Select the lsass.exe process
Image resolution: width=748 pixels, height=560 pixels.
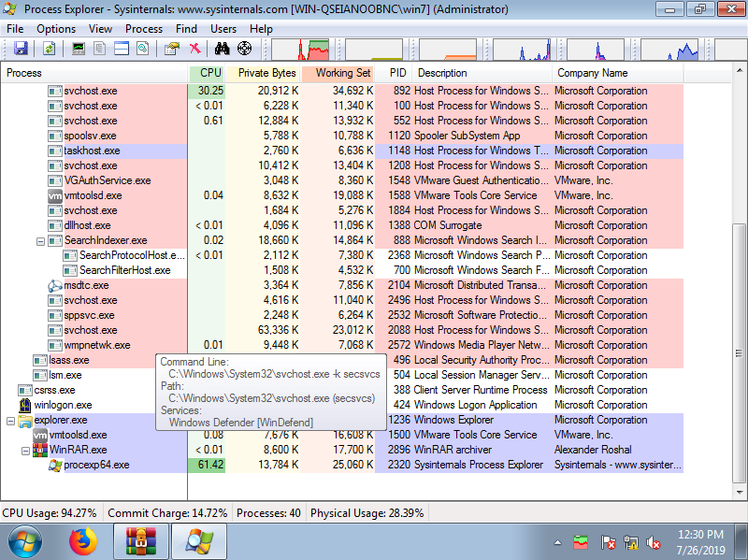69,360
